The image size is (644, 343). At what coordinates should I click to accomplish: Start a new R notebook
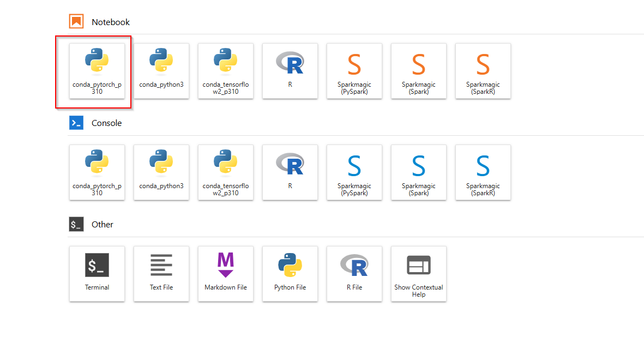pyautogui.click(x=290, y=71)
